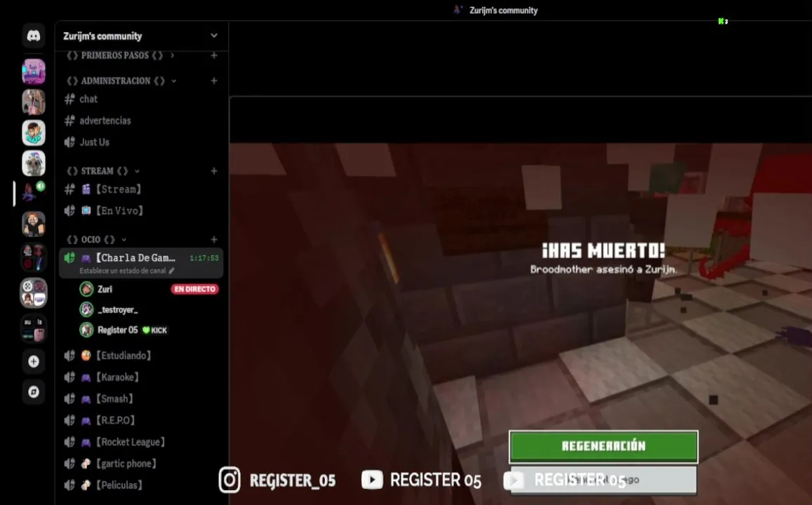Add channel to STREAM category

pyautogui.click(x=214, y=170)
